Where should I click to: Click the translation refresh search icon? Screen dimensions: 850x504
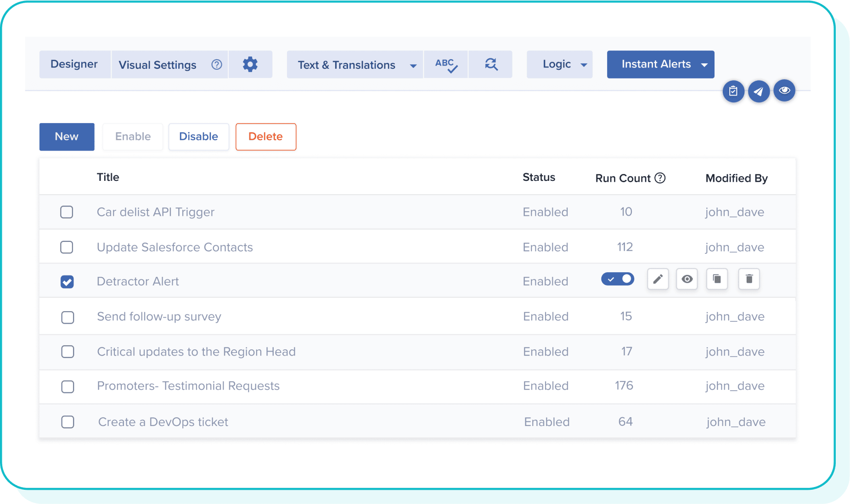point(491,65)
